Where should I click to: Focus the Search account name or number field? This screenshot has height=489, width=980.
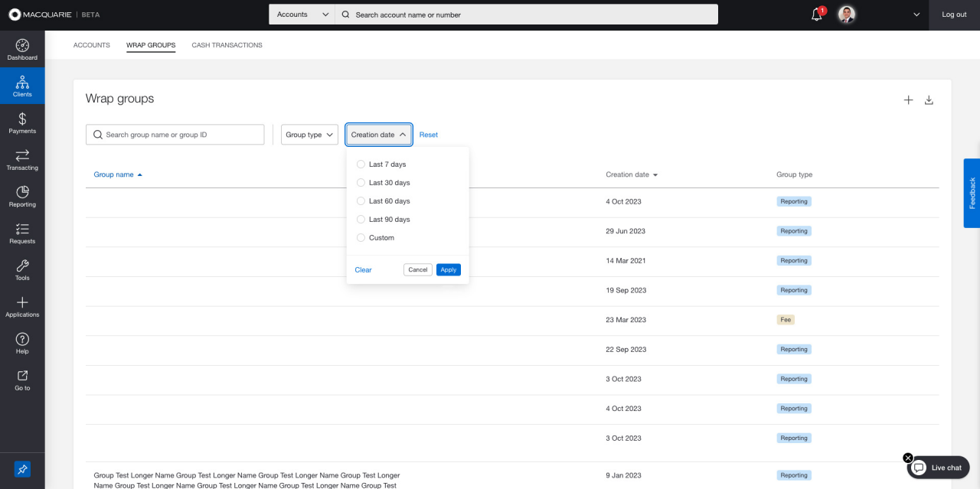click(527, 15)
